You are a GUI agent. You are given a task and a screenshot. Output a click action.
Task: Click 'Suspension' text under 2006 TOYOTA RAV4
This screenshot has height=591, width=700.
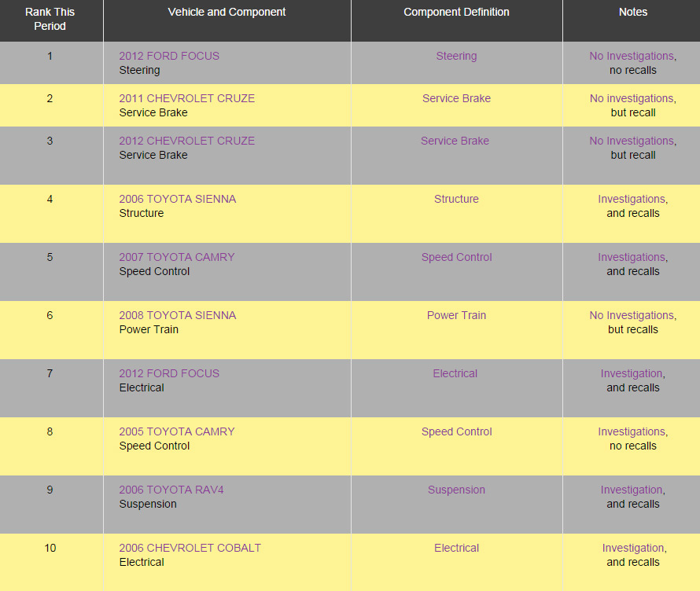point(148,504)
